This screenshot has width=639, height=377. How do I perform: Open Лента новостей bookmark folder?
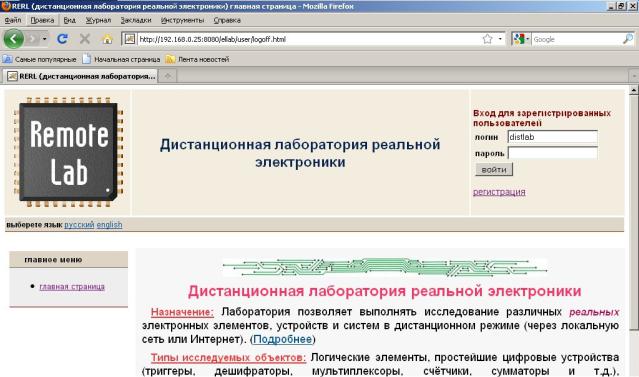click(x=197, y=60)
